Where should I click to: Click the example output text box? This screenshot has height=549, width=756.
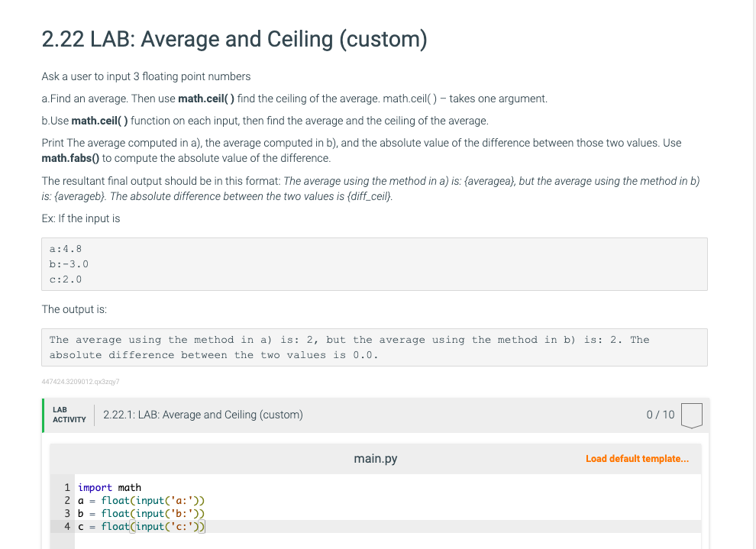(374, 347)
